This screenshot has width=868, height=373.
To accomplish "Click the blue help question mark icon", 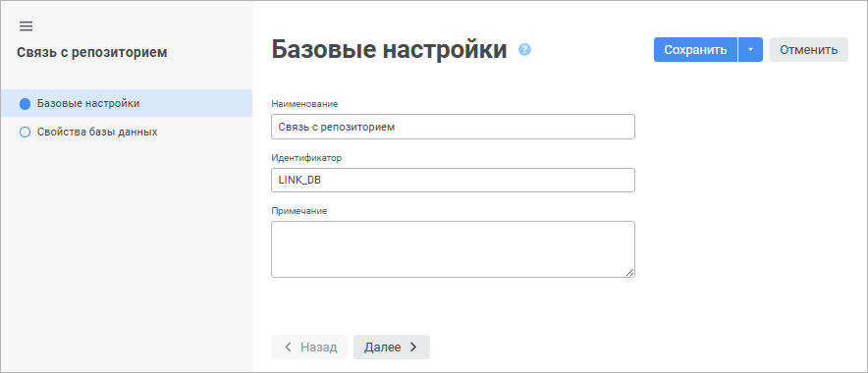I will pyautogui.click(x=524, y=50).
